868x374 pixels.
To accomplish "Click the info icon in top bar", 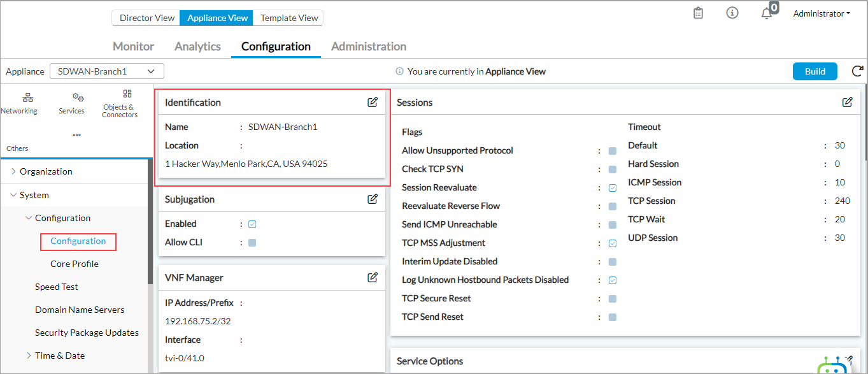I will 732,13.
